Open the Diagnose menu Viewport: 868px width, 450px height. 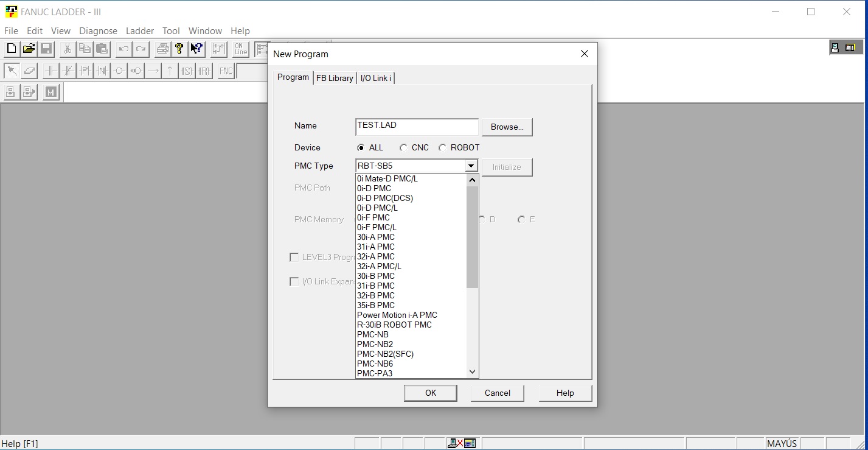pos(98,31)
